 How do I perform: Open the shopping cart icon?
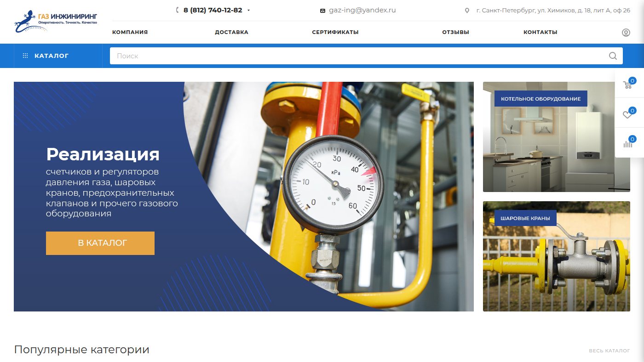coord(627,85)
